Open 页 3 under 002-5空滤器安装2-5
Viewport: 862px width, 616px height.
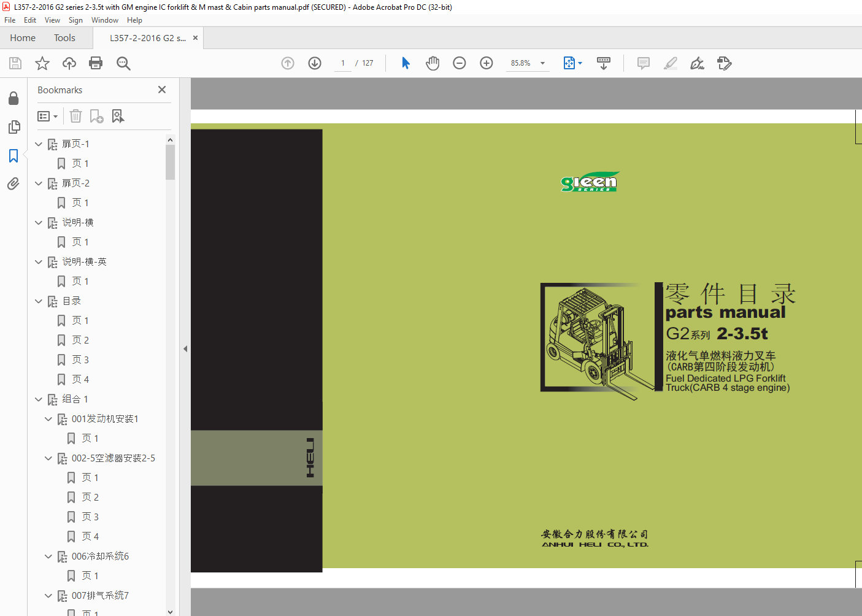[90, 517]
